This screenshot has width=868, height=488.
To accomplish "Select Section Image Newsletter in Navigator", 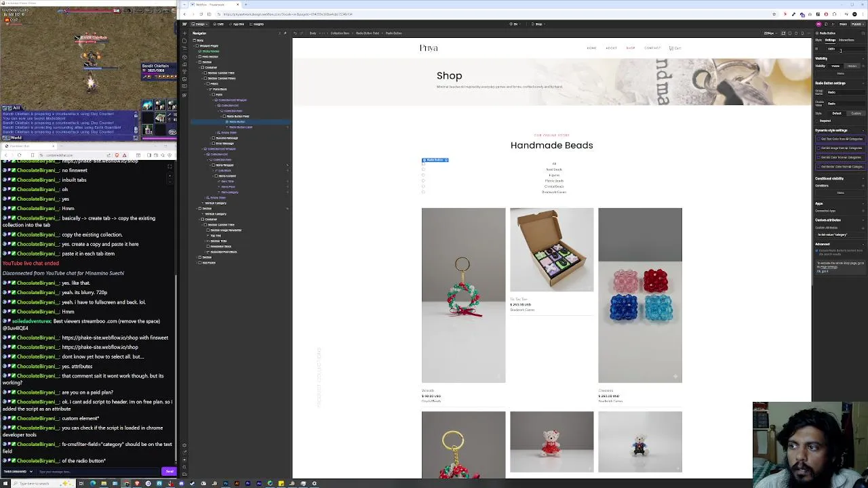I will [x=226, y=230].
